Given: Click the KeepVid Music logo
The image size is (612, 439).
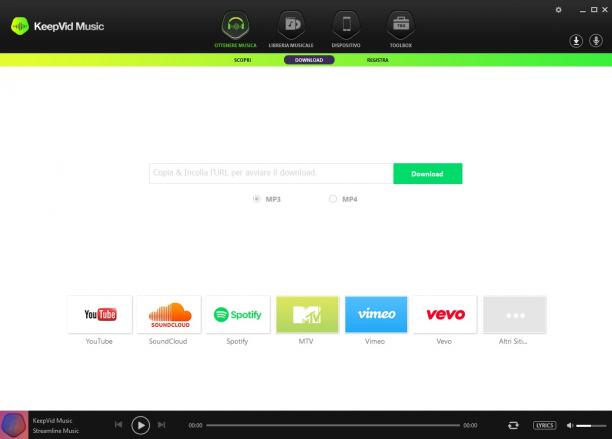Looking at the screenshot, I should pos(58,26).
